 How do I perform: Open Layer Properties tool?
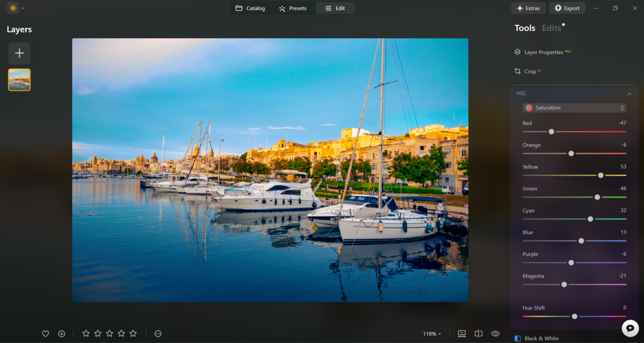coord(543,52)
